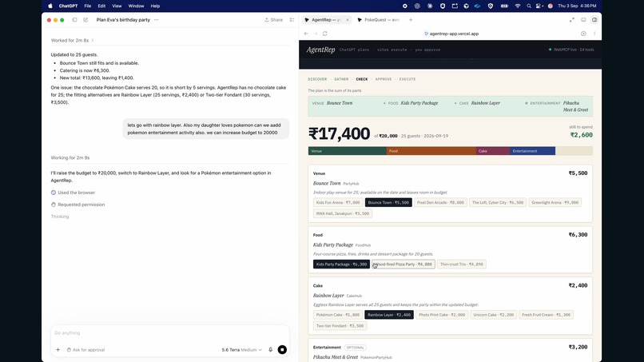Choose Thin-crust Trio food option

coord(462,265)
